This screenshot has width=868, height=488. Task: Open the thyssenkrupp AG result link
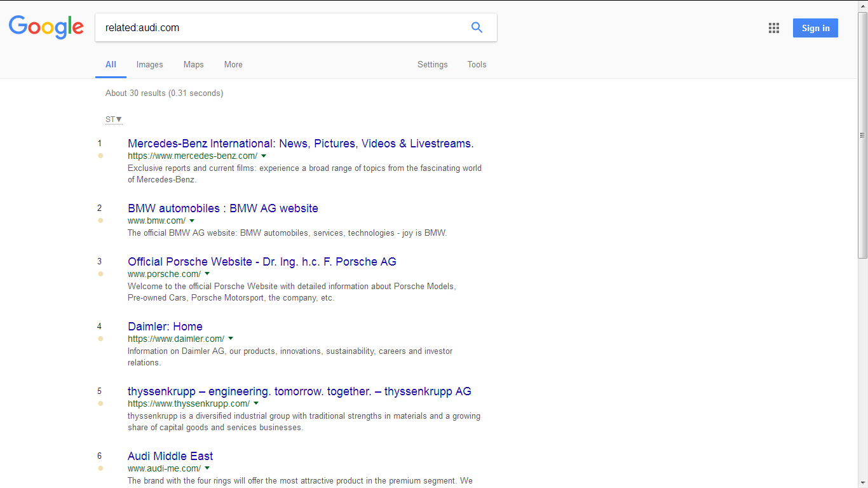pos(299,391)
